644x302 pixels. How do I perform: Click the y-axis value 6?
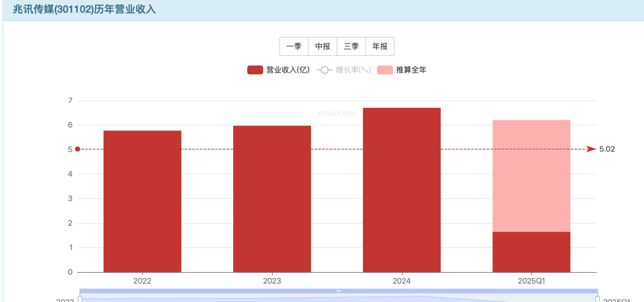click(70, 124)
